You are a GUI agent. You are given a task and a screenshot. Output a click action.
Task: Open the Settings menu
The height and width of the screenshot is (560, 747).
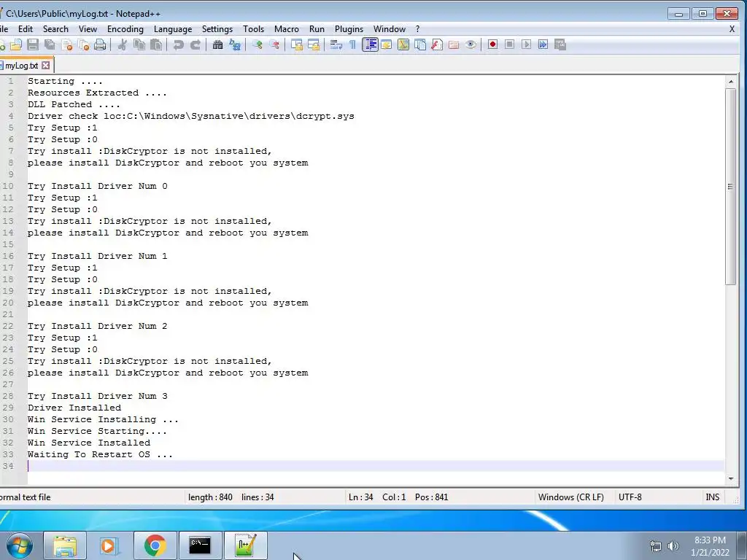[217, 29]
